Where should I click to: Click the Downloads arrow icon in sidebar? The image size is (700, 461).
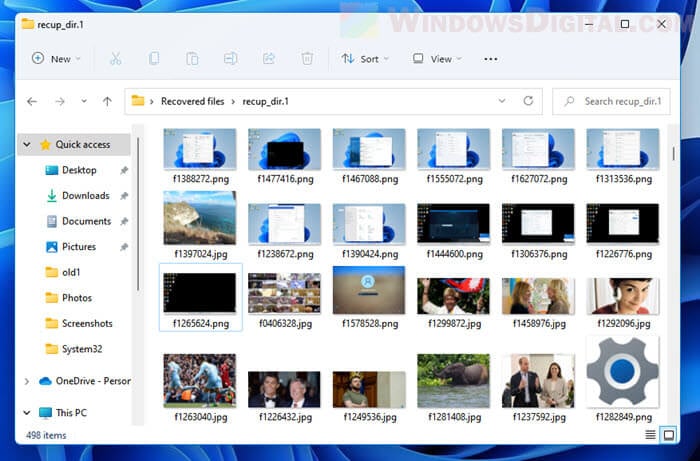[x=52, y=195]
